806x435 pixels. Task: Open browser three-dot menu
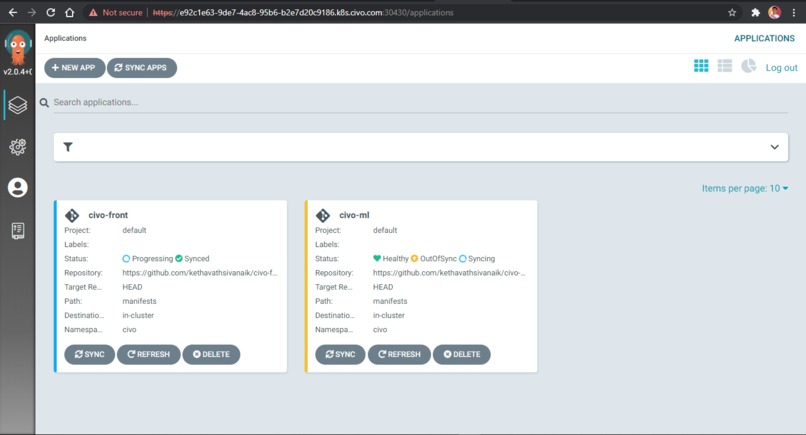tap(794, 12)
